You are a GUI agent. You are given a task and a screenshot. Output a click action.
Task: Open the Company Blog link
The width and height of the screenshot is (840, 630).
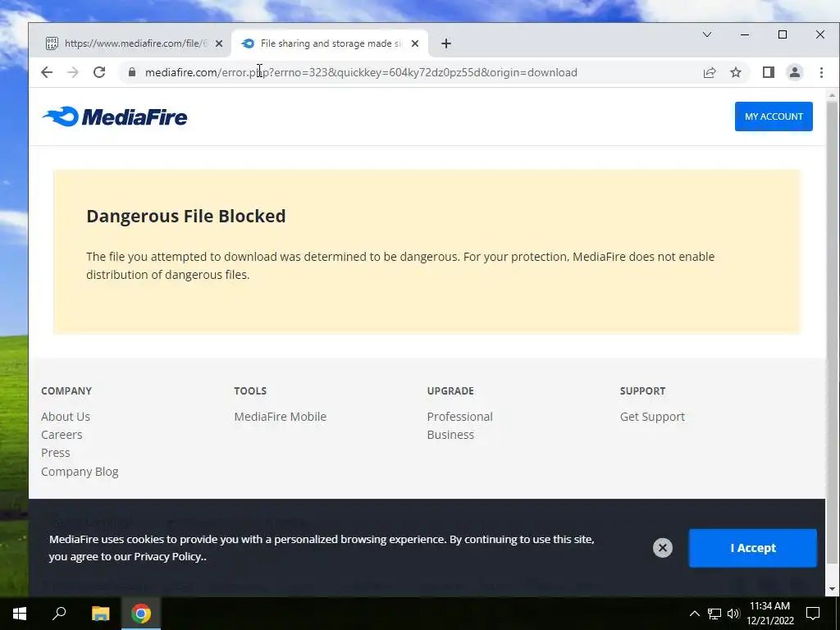tap(80, 472)
